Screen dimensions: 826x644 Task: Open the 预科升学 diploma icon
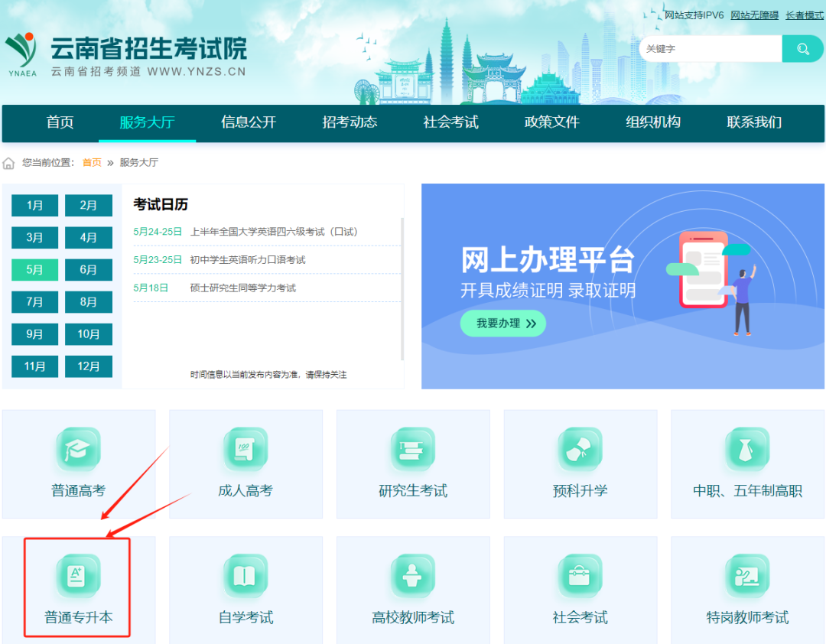tap(580, 449)
